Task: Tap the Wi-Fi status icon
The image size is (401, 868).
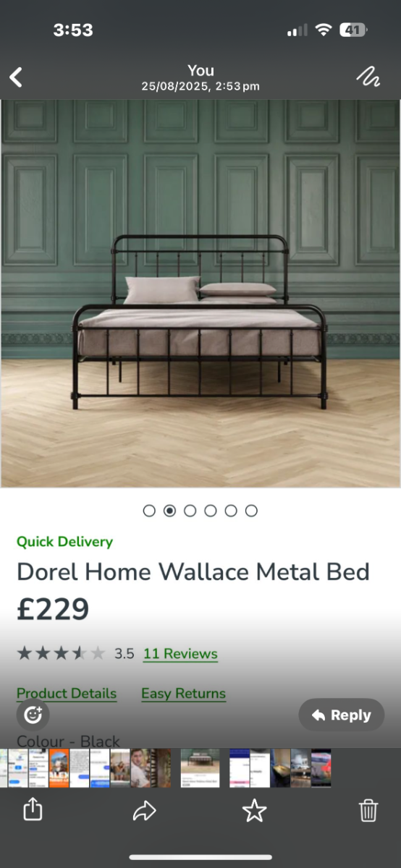Action: pyautogui.click(x=324, y=30)
